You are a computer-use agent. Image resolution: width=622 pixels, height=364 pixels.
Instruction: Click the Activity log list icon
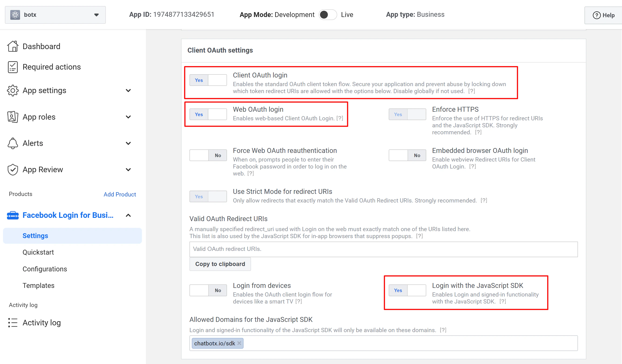click(x=13, y=323)
